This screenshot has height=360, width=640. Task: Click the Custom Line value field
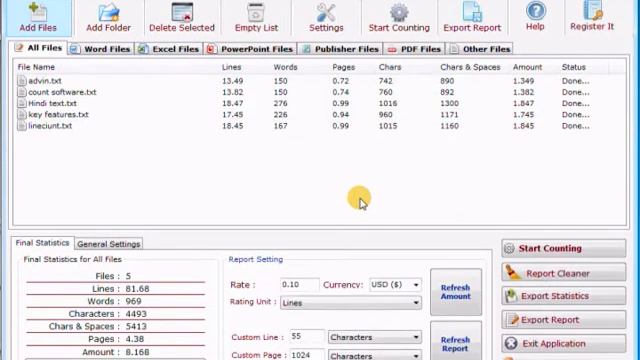tap(307, 337)
